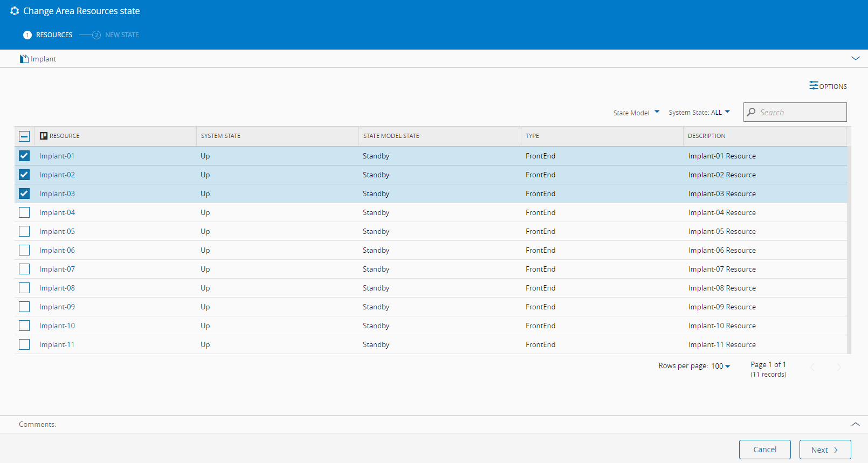This screenshot has height=463, width=868.
Task: Select the Implant-04 checkbox
Action: coord(24,212)
